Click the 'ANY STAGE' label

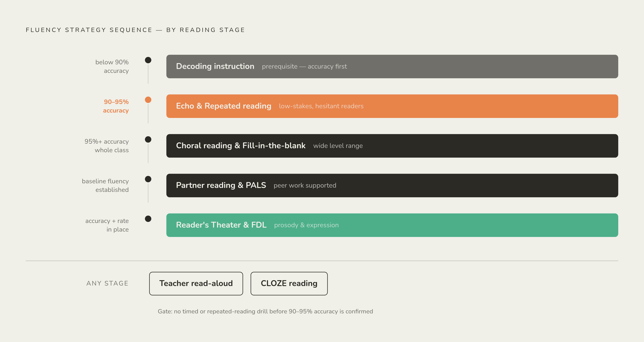[x=107, y=283]
